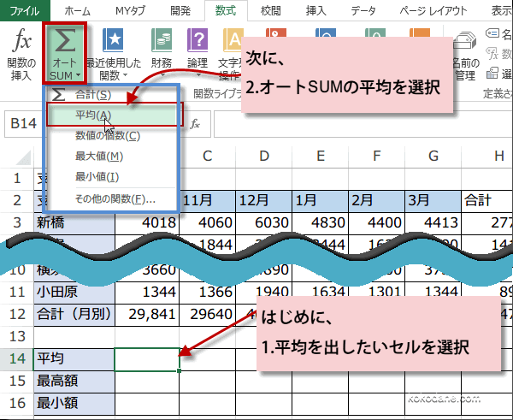Viewport: 513px width, 420px height.
Task: Choose 平均(A) from the AutoSUM menu
Action: (x=93, y=115)
